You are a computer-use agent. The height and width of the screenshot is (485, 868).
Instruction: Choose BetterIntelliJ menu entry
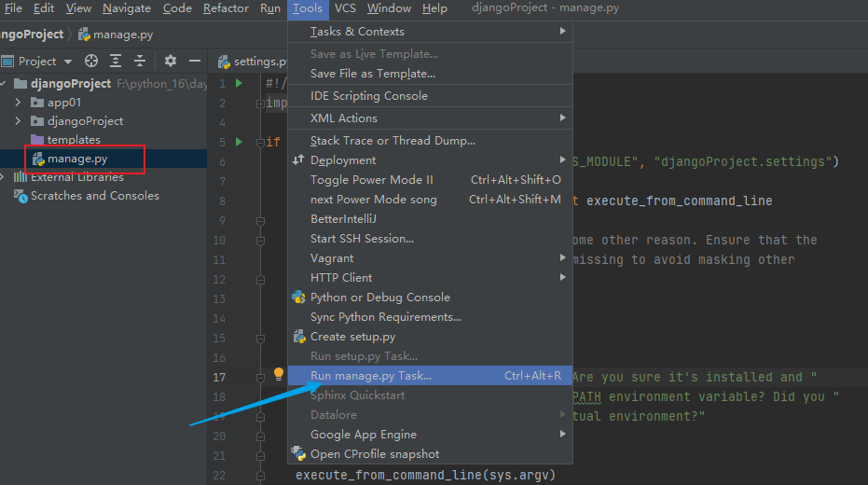(x=430, y=218)
